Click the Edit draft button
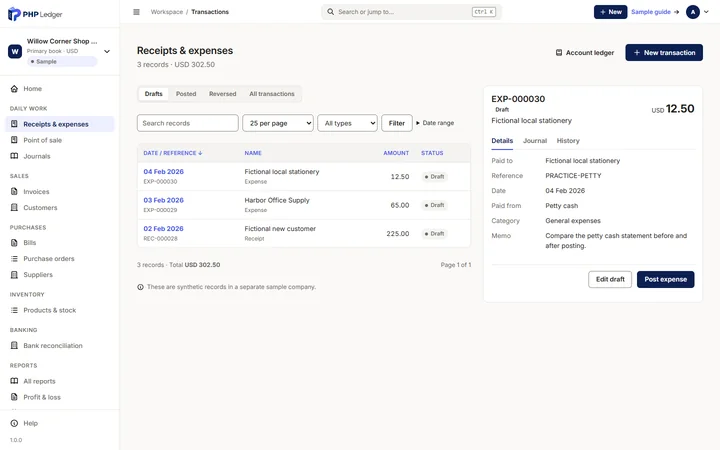Image resolution: width=720 pixels, height=450 pixels. point(610,279)
